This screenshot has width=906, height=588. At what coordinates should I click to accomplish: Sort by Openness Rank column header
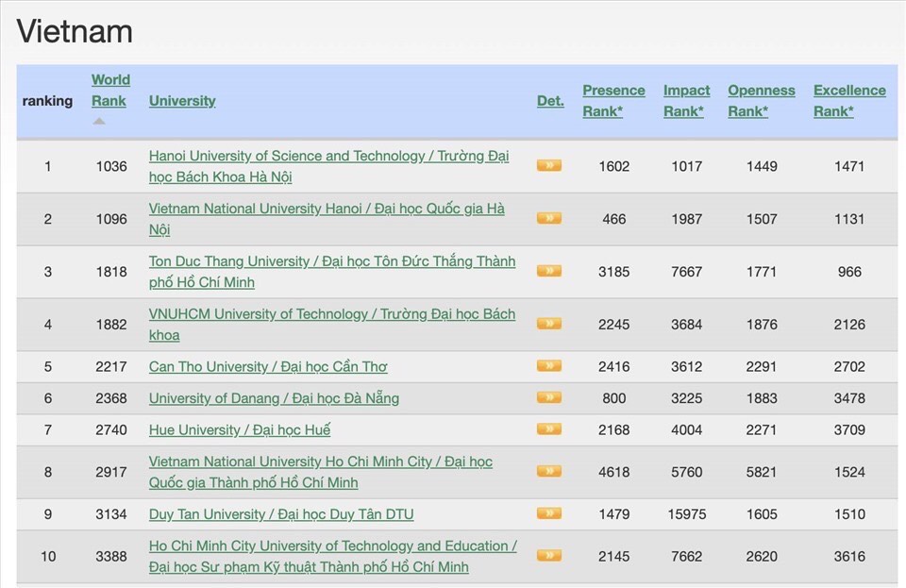(x=761, y=101)
